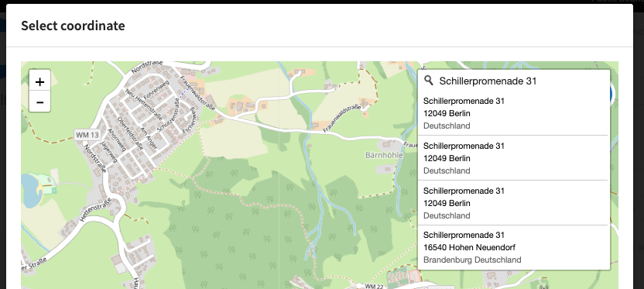
Task: Click the magnifying glass search icon
Action: pos(428,81)
